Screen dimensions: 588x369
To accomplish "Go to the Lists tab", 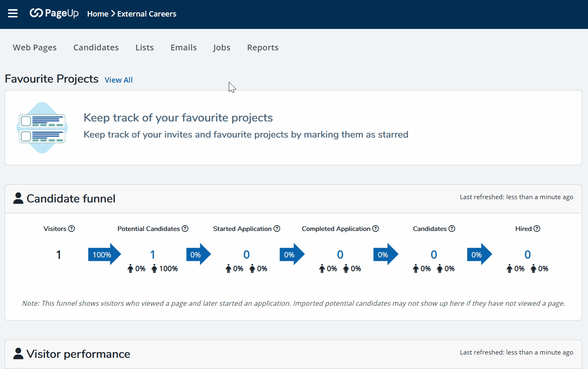I will [x=145, y=48].
